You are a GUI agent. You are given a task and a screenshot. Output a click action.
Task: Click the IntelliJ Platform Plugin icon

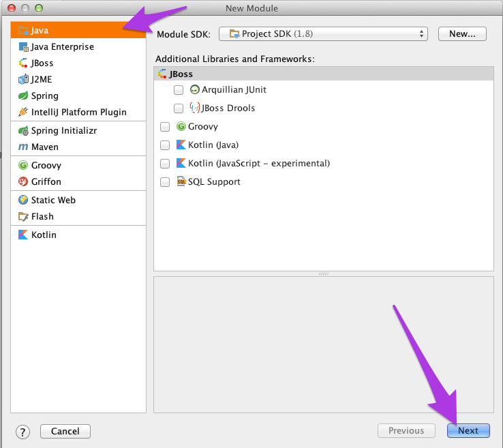coord(23,112)
